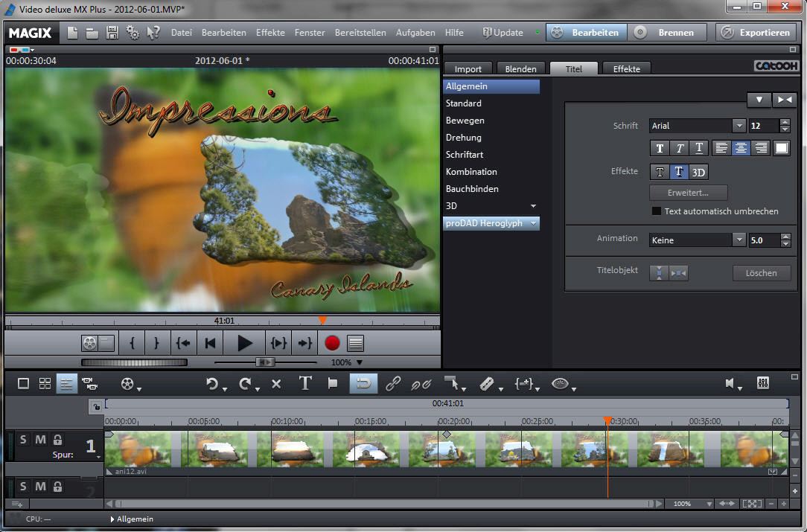Screen dimensions: 807x532
Task: Click the red record button
Action: click(332, 343)
